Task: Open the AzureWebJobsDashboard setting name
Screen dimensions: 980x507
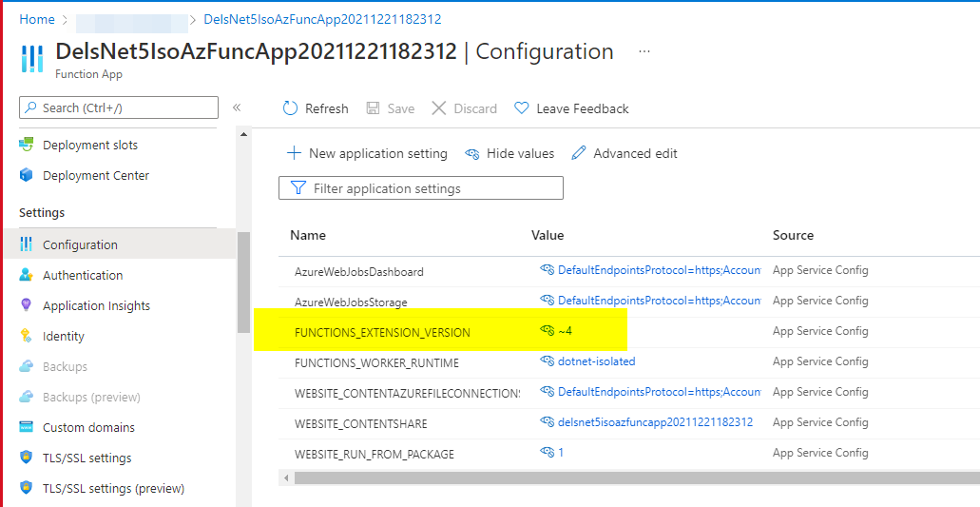Action: pyautogui.click(x=358, y=272)
